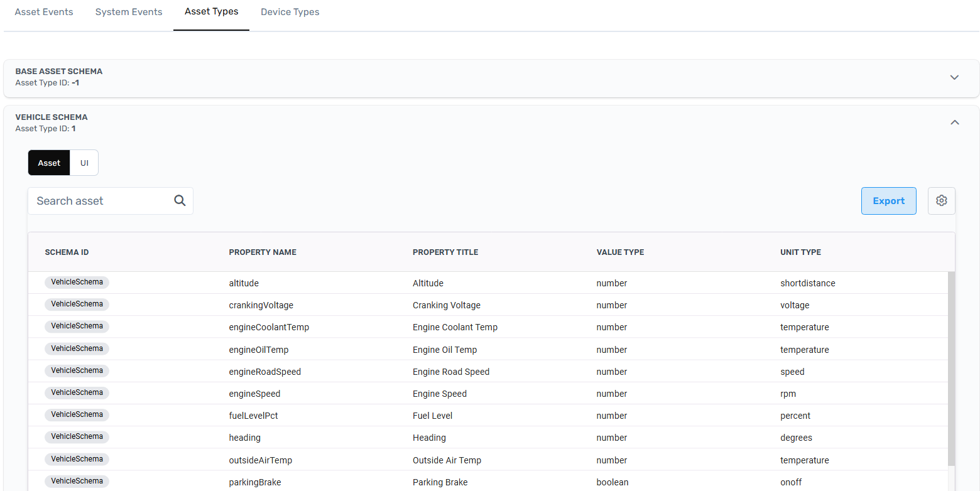Sort by Unit Type column header
980x491 pixels.
(800, 252)
